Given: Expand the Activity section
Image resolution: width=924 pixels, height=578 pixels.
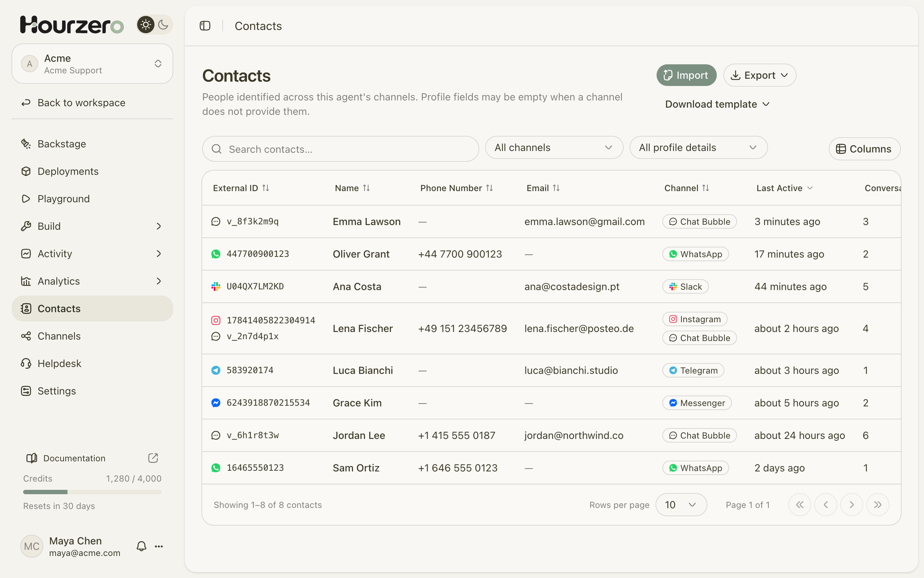Looking at the screenshot, I should point(92,254).
